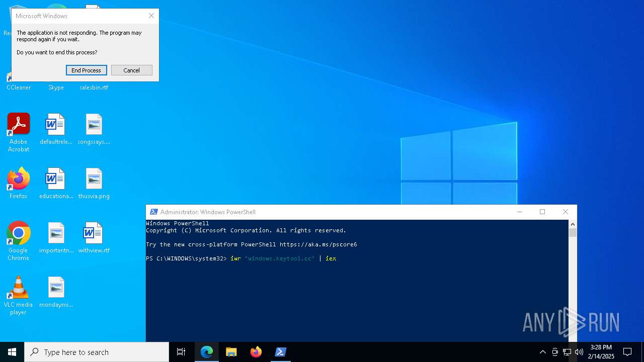Open defaultrele... Word document icon
This screenshot has width=644, height=362.
[56, 129]
